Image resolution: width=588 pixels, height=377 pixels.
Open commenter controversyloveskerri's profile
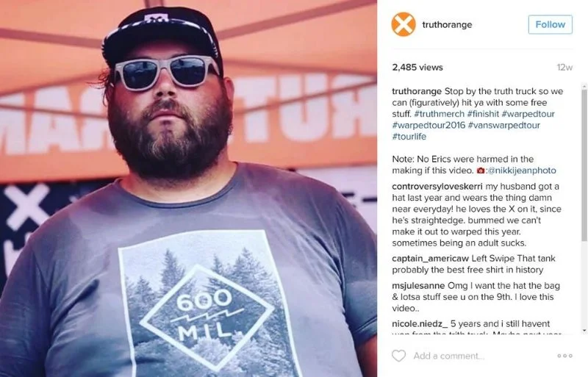[x=437, y=187]
